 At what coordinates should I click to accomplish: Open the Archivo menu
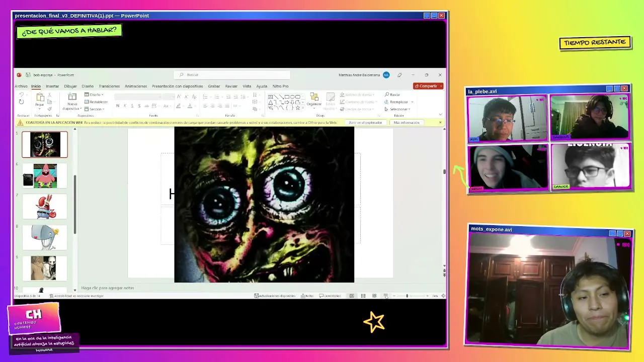point(21,86)
